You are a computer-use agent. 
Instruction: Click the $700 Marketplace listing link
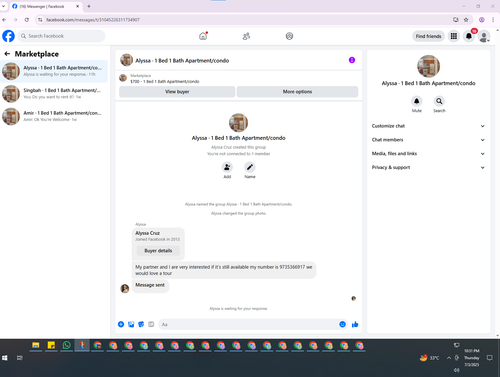(165, 81)
